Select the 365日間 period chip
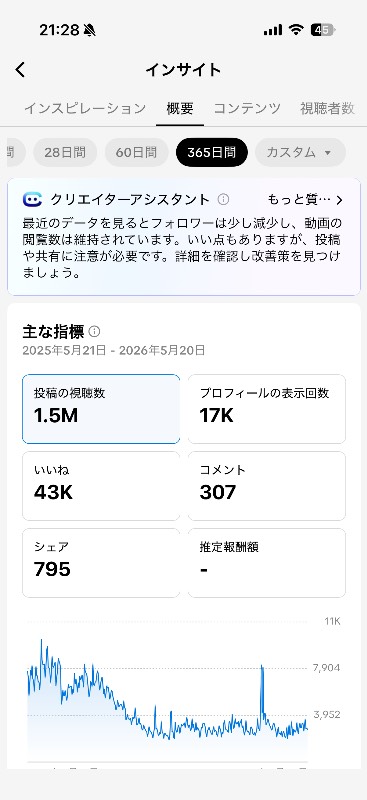 [x=211, y=152]
